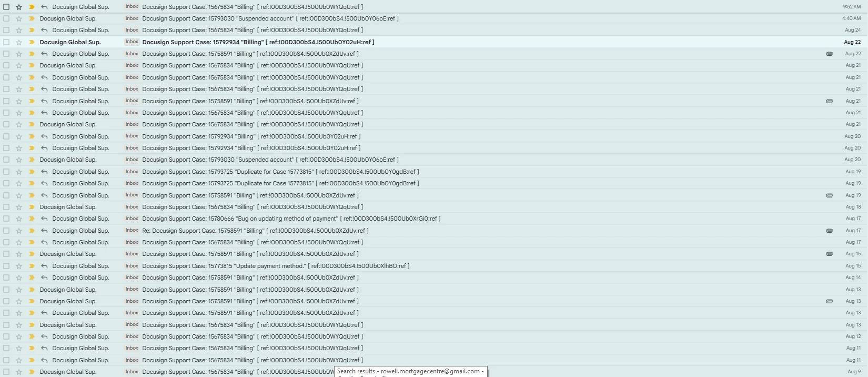This screenshot has width=868, height=377.
Task: Star the 4:40 AM Suspended account email
Action: (x=19, y=18)
